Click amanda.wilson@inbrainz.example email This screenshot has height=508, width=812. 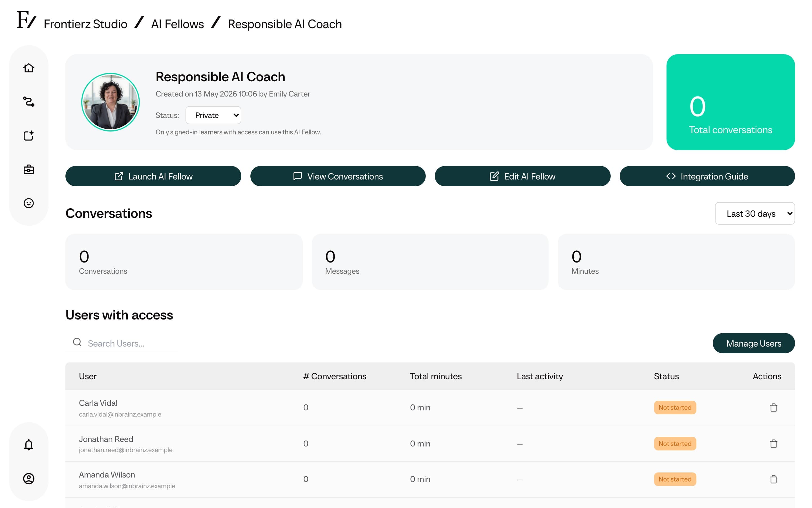(127, 486)
